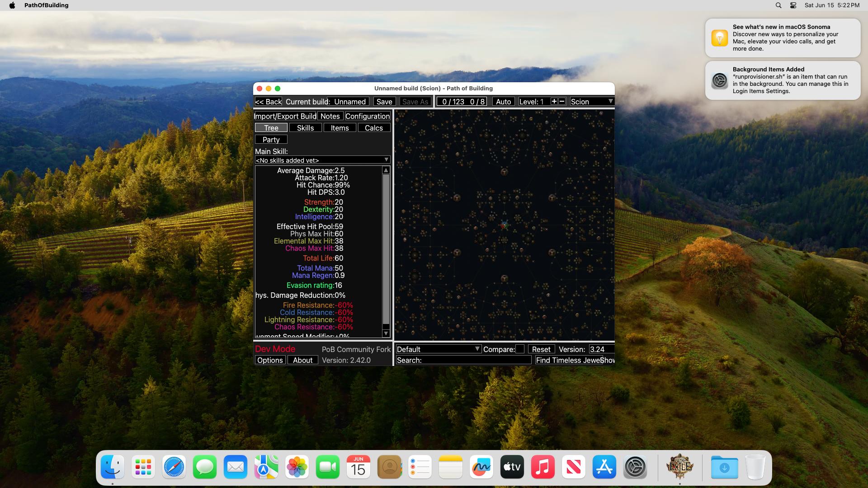Image resolution: width=868 pixels, height=488 pixels.
Task: Click the Dev Mode toggle
Action: [275, 348]
